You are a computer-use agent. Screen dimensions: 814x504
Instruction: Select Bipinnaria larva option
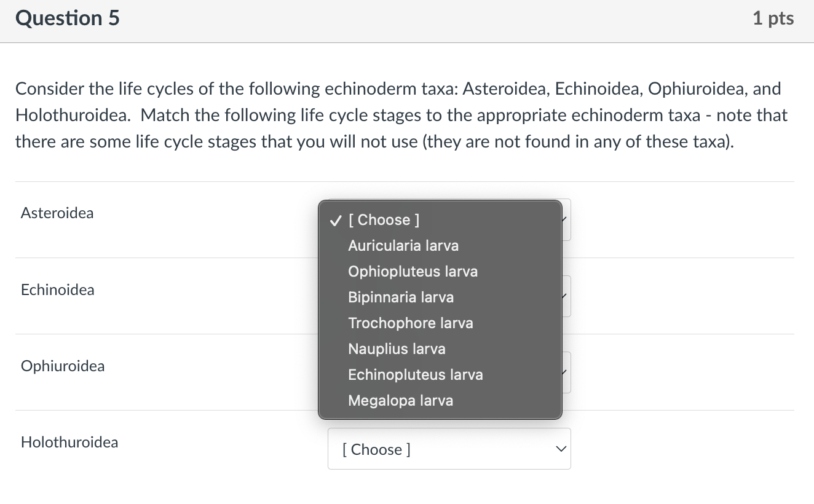coord(401,297)
